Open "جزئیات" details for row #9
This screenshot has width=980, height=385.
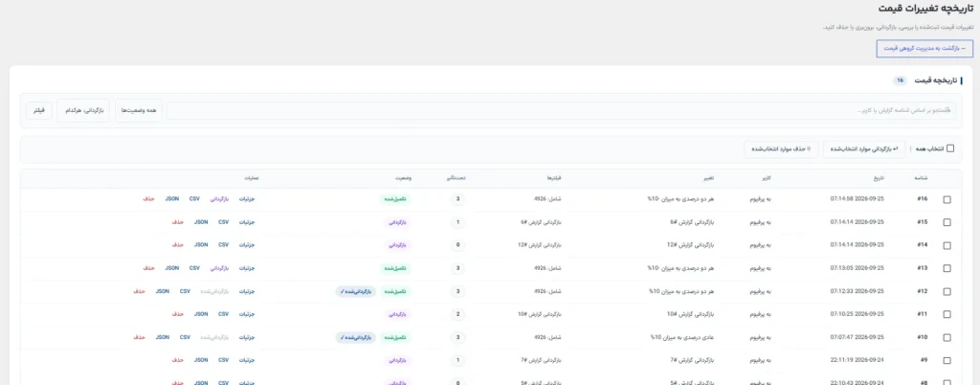248,360
